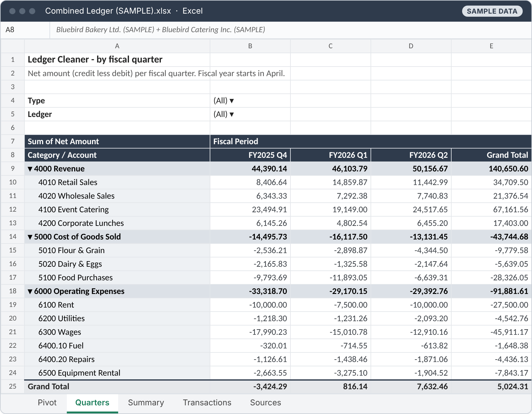Click the formula bar showing Bluebird Bakery text
532x414 pixels.
pos(290,30)
